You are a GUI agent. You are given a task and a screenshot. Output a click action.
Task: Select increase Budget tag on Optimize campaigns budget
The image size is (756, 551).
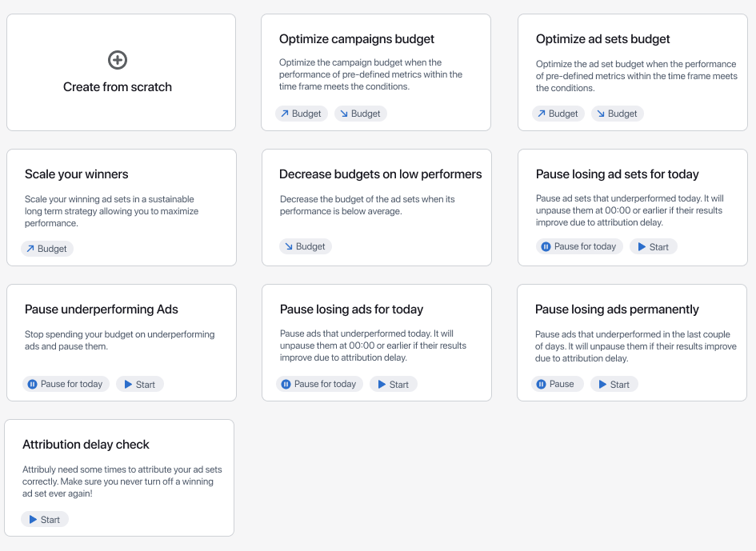click(302, 114)
